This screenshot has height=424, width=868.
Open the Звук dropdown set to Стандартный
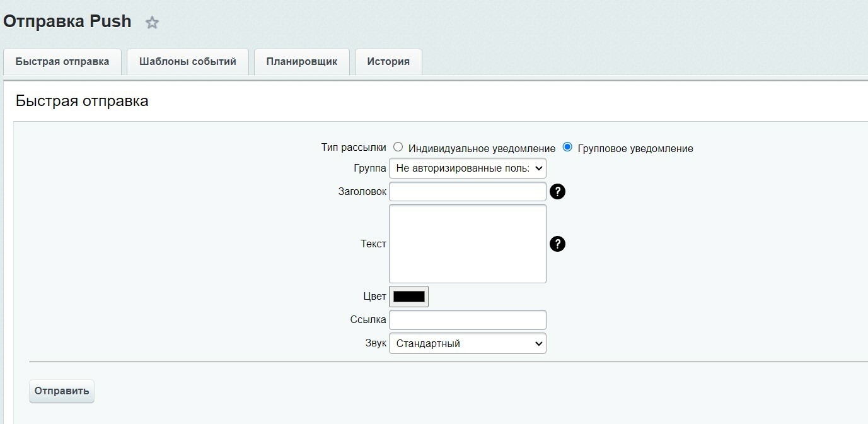coord(468,343)
